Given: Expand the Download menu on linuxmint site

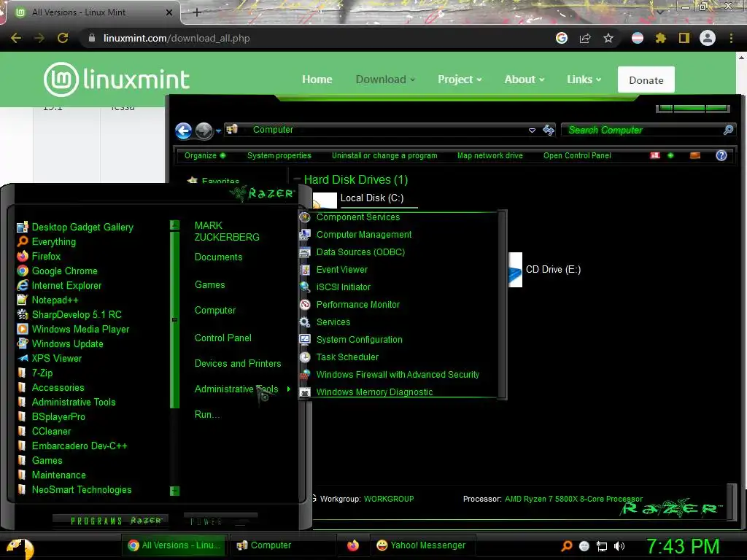Looking at the screenshot, I should (x=385, y=79).
